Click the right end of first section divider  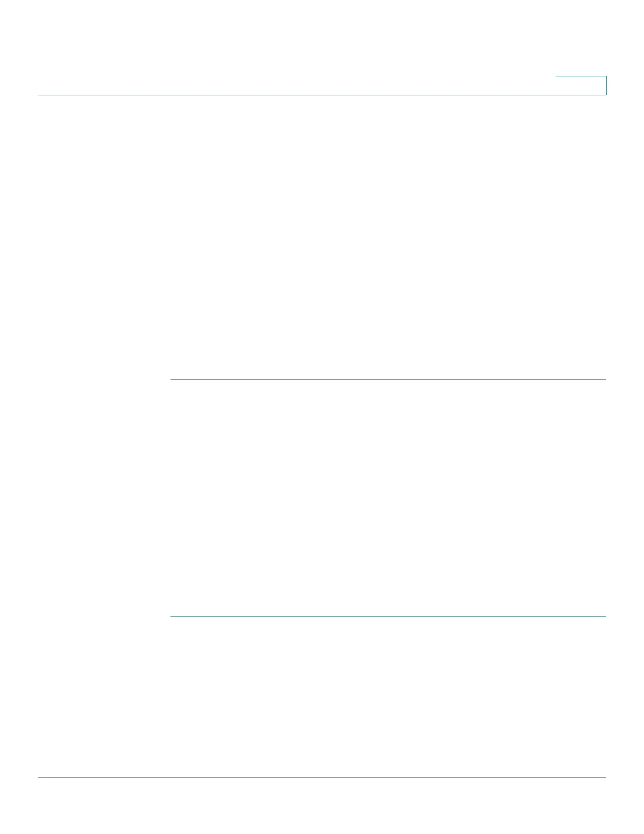(x=603, y=379)
